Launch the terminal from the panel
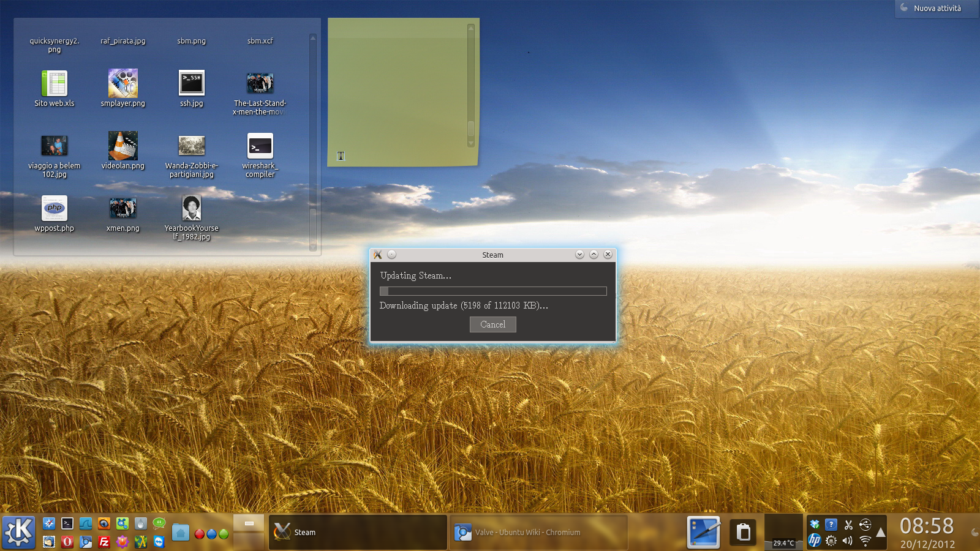The height and width of the screenshot is (551, 980). coord(67,523)
